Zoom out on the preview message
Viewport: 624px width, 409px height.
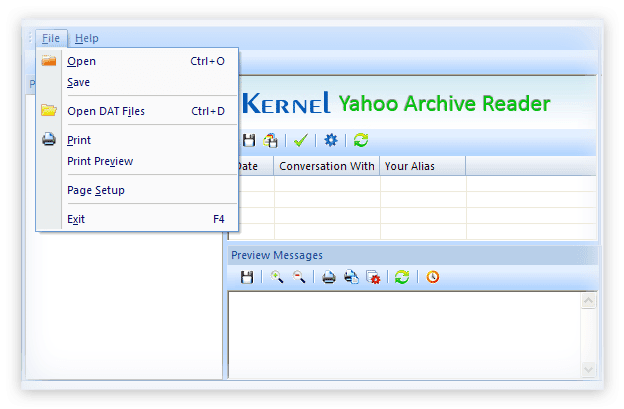pyautogui.click(x=299, y=277)
